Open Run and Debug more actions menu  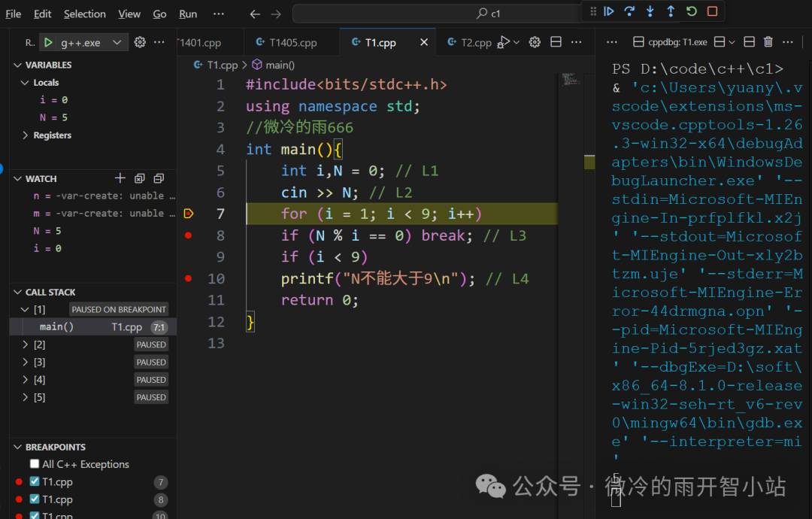(x=159, y=42)
